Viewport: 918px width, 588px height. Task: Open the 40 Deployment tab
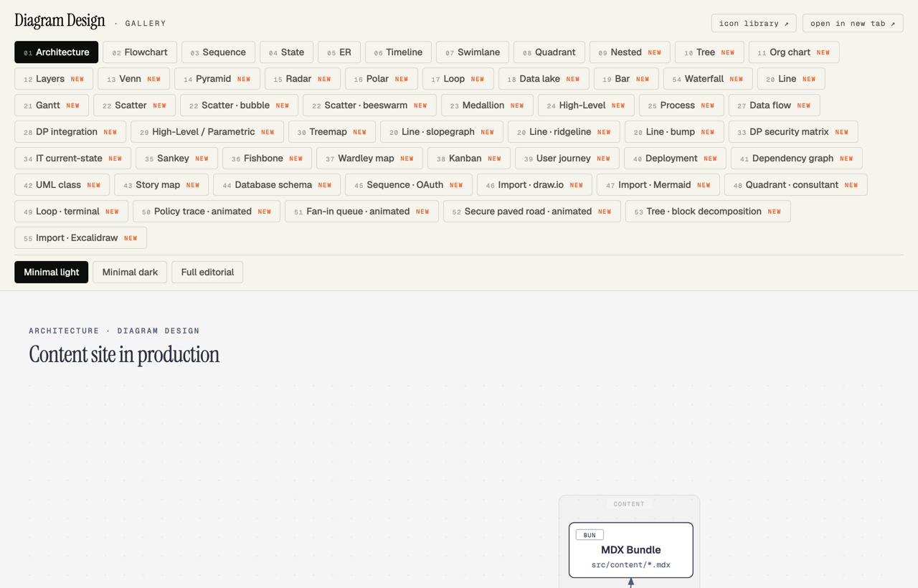point(675,158)
